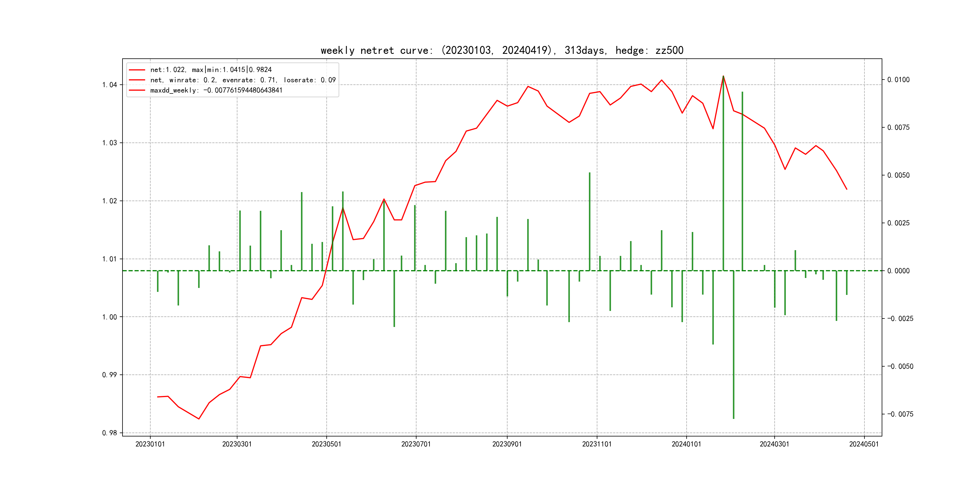Viewport: 980px width, 490px height.
Task: Click the 0.98 left axis tick label
Action: [109, 433]
